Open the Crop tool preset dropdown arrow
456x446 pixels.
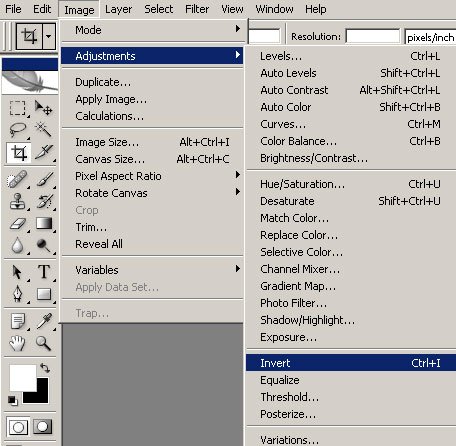[x=49, y=36]
